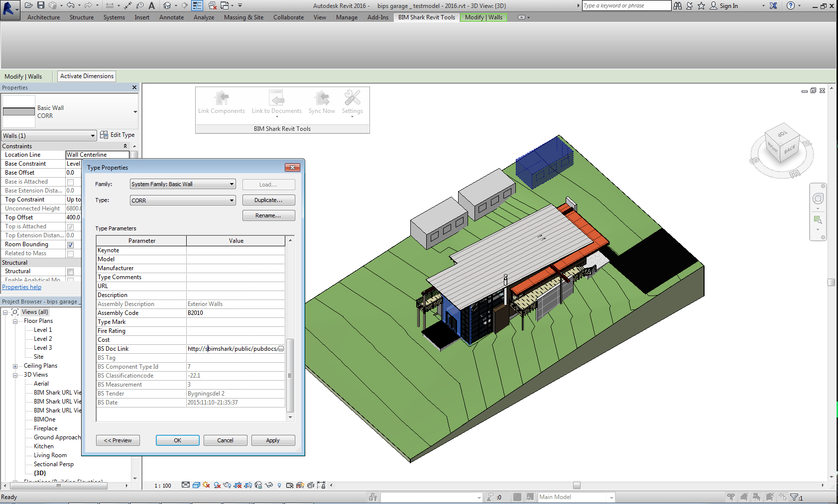Open the Main Model design options dropdown
Screen dimensions: 838x504
[x=576, y=497]
